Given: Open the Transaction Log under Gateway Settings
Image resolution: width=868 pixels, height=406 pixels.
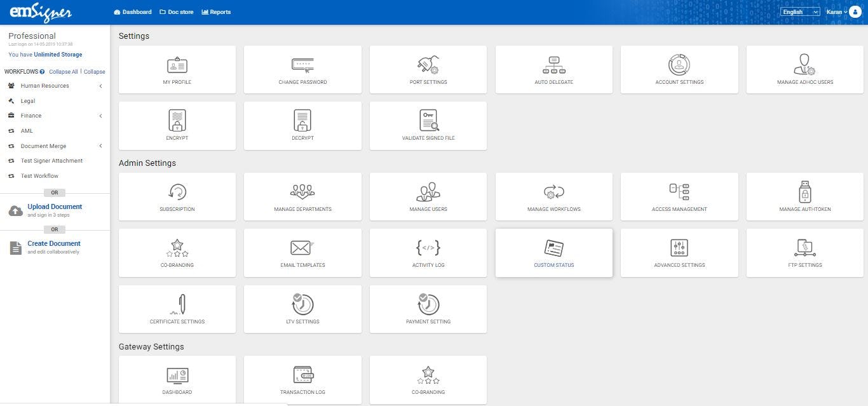Looking at the screenshot, I should (x=302, y=379).
